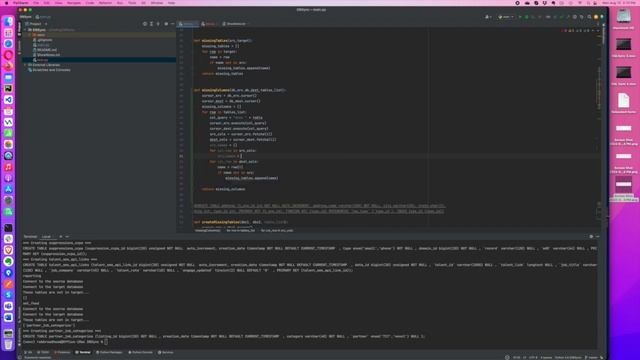Hide the Terminal tool window
This screenshot has height=360, width=640.
pyautogui.click(x=598, y=237)
